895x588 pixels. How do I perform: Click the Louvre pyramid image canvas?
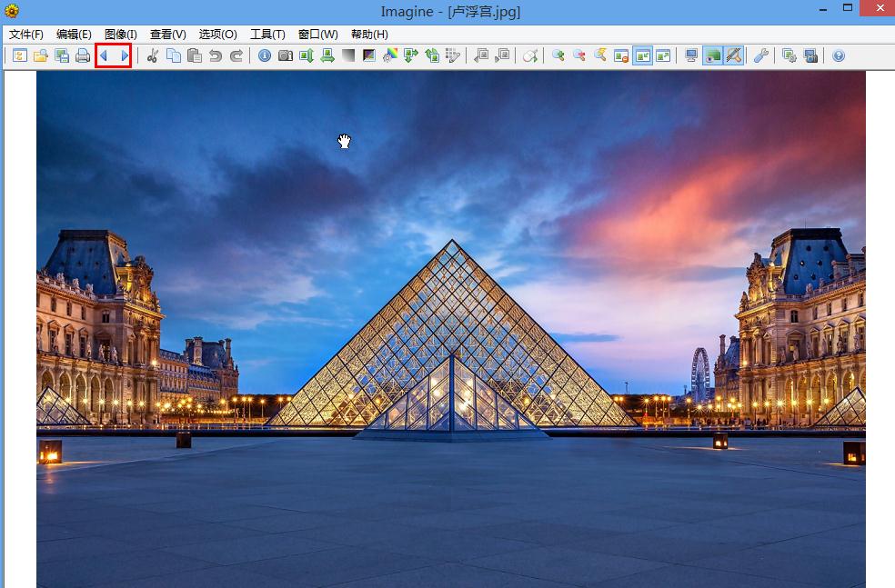[451, 329]
